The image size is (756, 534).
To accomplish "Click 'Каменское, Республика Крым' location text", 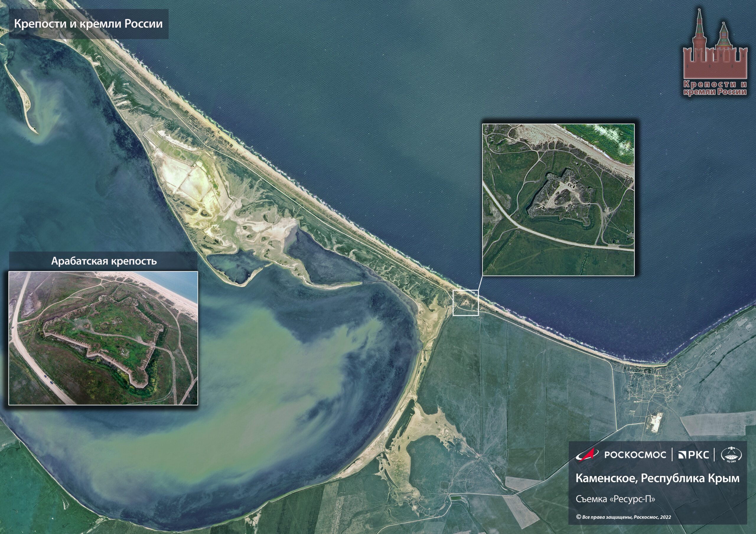I will pos(657,479).
